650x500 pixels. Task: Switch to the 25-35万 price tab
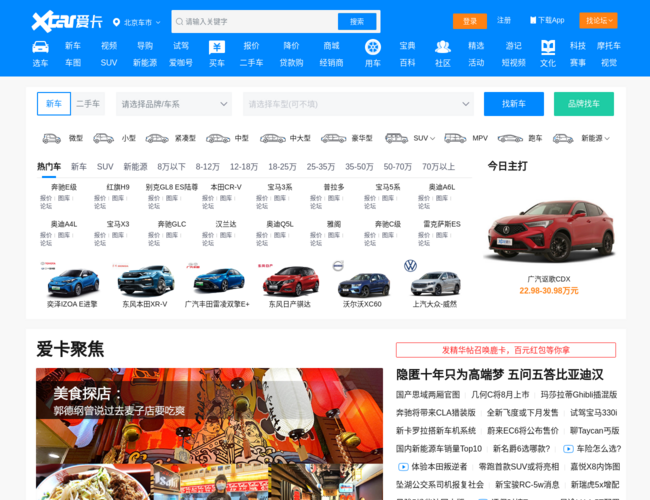point(321,167)
